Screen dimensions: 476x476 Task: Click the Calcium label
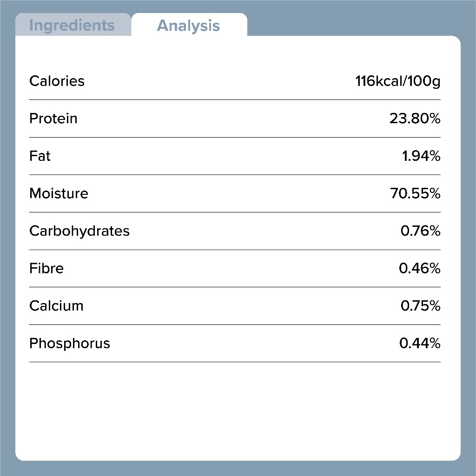[56, 306]
